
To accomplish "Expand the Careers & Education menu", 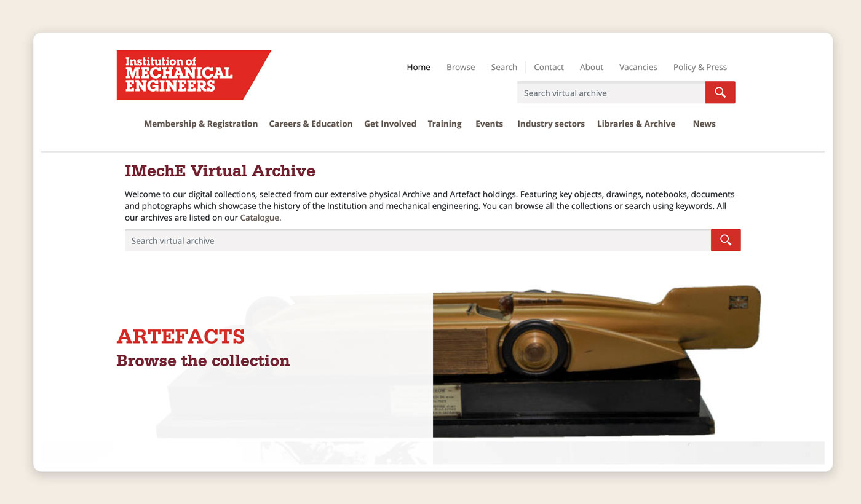I will pos(311,124).
